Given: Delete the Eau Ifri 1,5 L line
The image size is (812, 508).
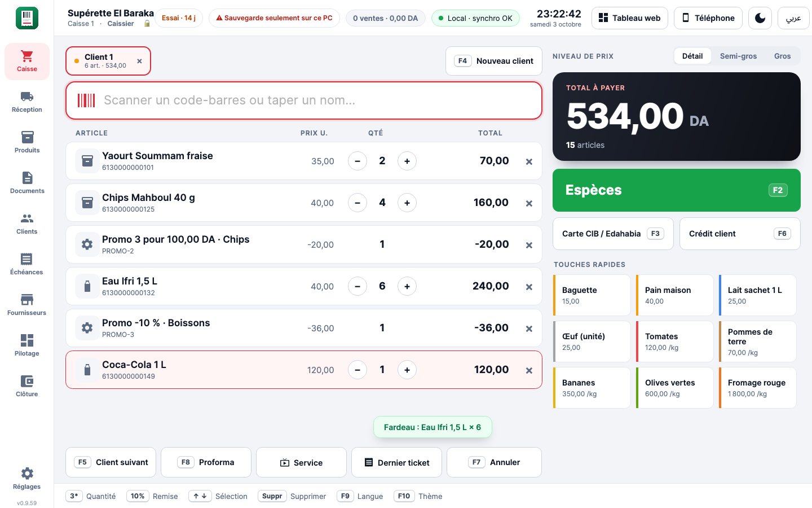Looking at the screenshot, I should (529, 287).
